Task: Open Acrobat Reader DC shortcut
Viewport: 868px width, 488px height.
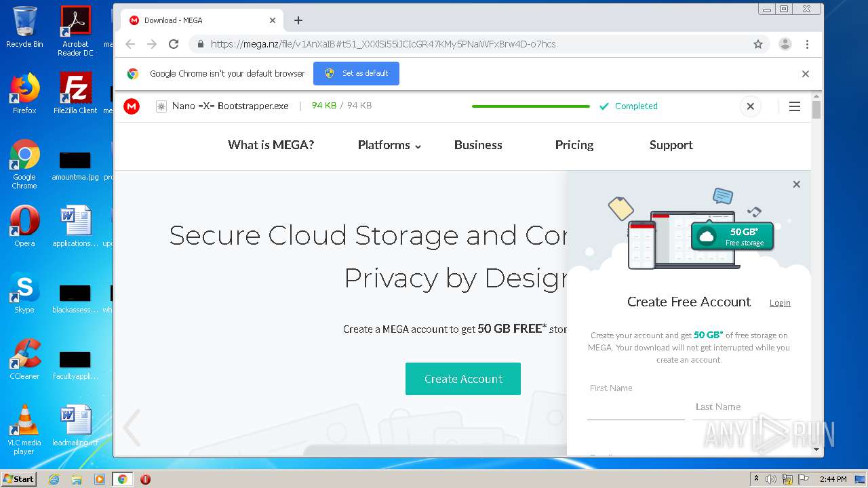Action: (75, 31)
